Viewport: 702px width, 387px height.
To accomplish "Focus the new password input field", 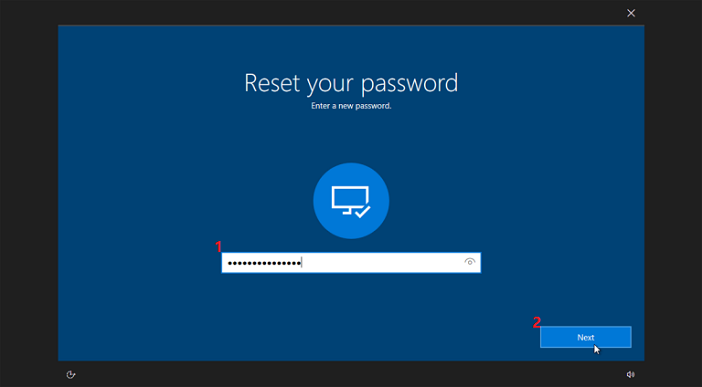I will [x=351, y=262].
